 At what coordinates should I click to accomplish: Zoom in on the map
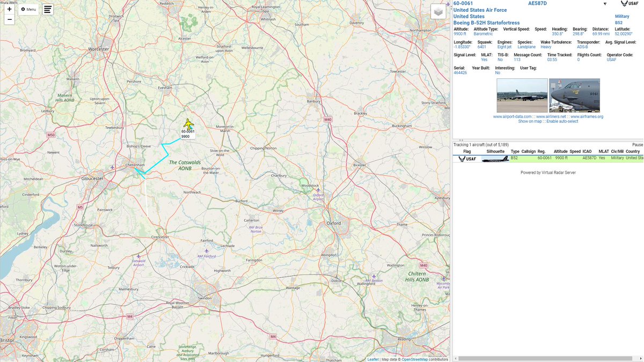pos(9,9)
